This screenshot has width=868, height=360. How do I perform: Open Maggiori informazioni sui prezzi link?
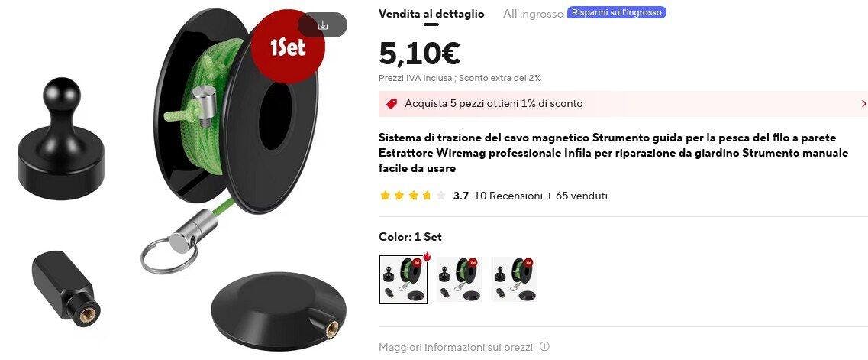456,347
